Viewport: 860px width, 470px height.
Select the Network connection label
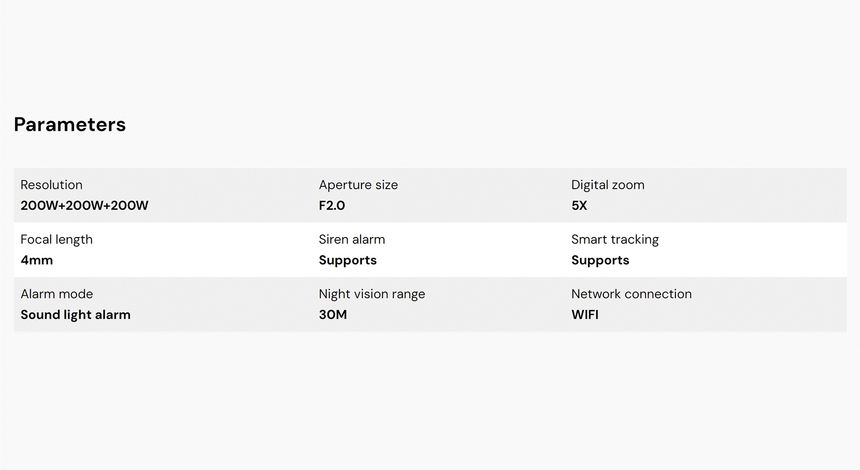pyautogui.click(x=631, y=294)
